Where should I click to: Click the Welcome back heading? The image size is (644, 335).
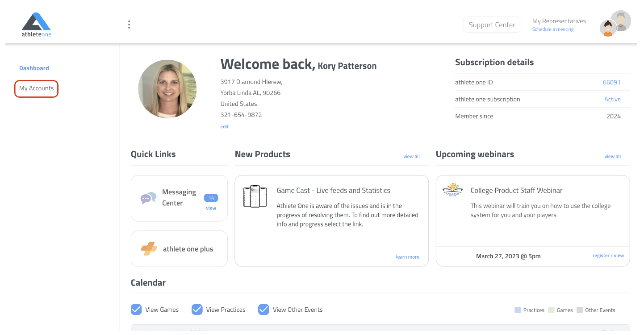click(x=268, y=64)
